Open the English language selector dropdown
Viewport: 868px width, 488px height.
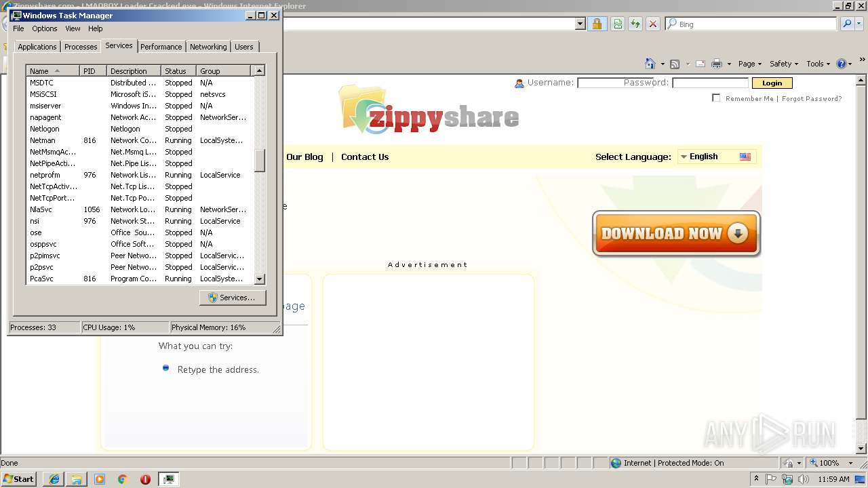coord(716,157)
